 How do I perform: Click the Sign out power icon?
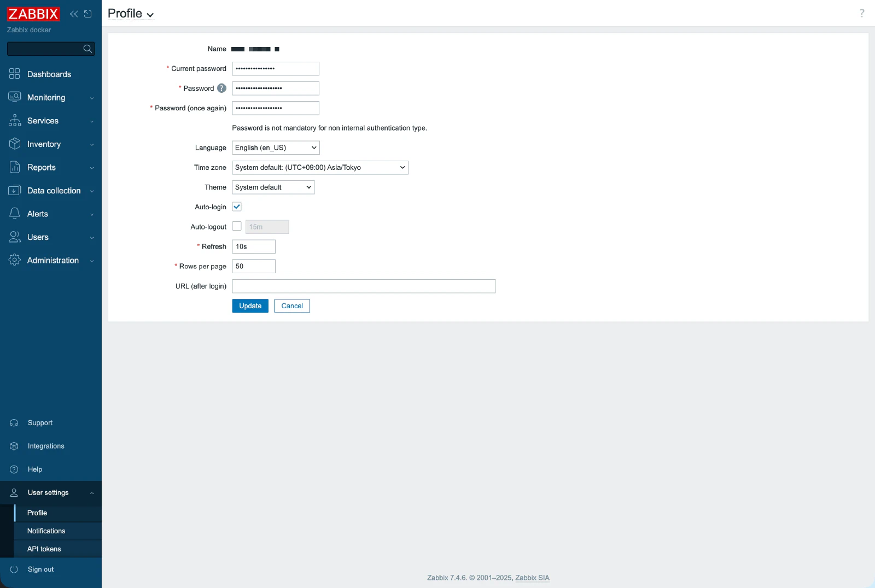14,569
